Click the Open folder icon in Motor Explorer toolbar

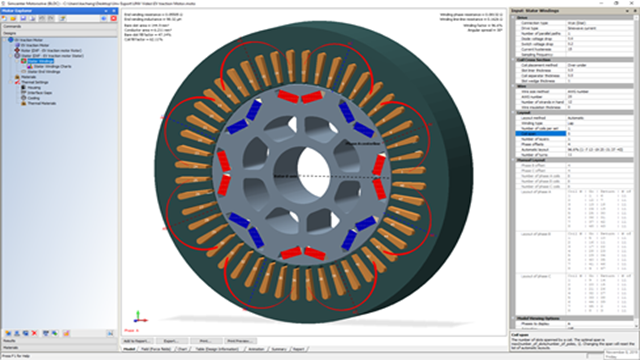click(x=13, y=18)
